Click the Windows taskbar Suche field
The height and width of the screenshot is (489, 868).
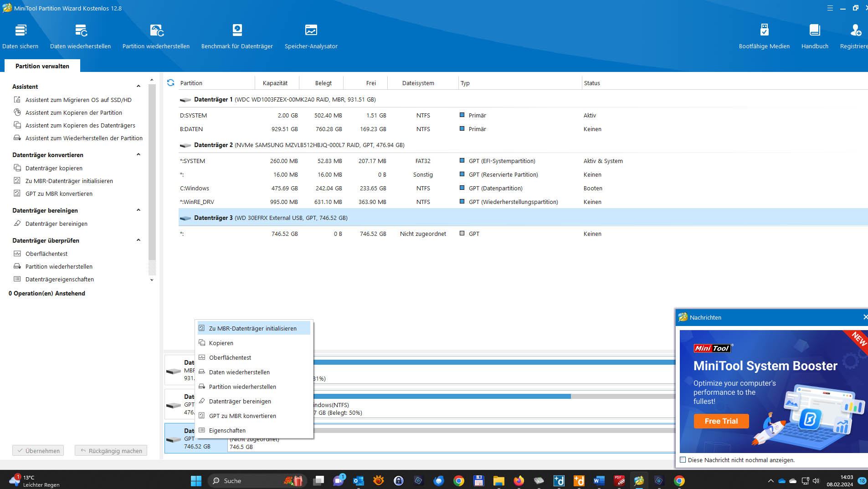(257, 480)
